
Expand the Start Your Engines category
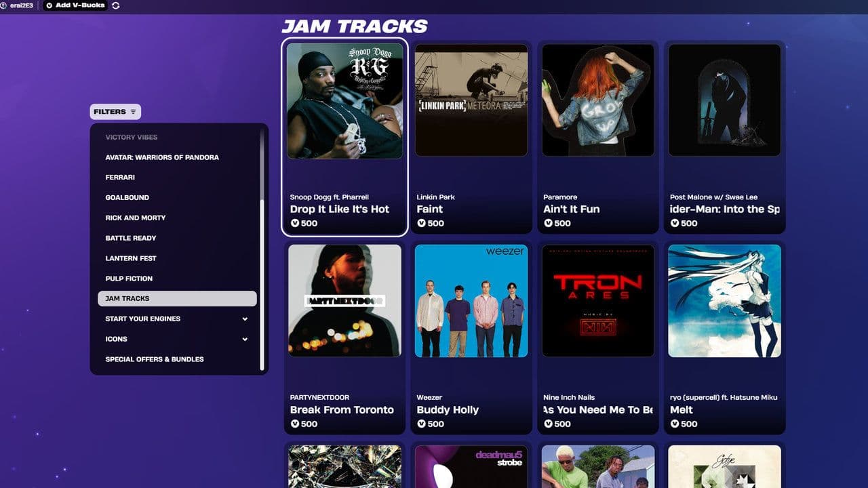[x=245, y=319]
